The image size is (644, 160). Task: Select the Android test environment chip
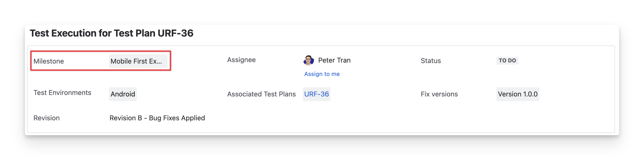click(123, 94)
